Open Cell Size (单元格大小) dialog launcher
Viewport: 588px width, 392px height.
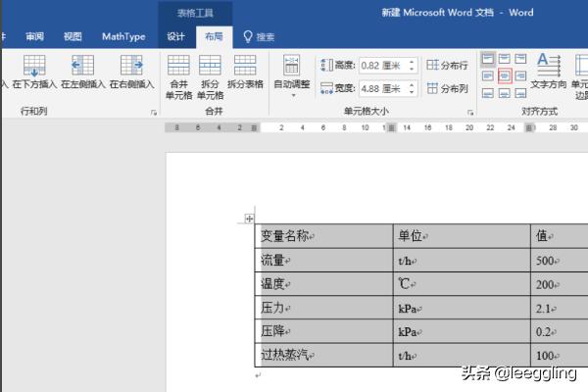[x=470, y=113]
